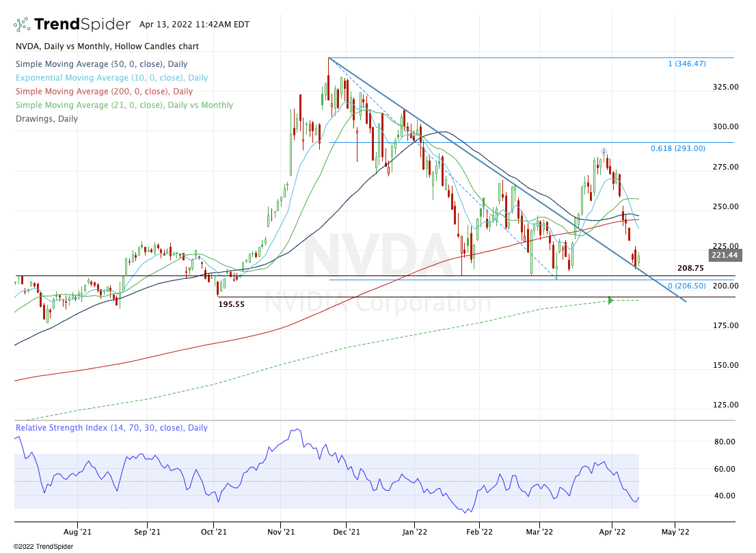
Task: Click the Fibonacci level label '1 (346.47)'
Action: [686, 64]
